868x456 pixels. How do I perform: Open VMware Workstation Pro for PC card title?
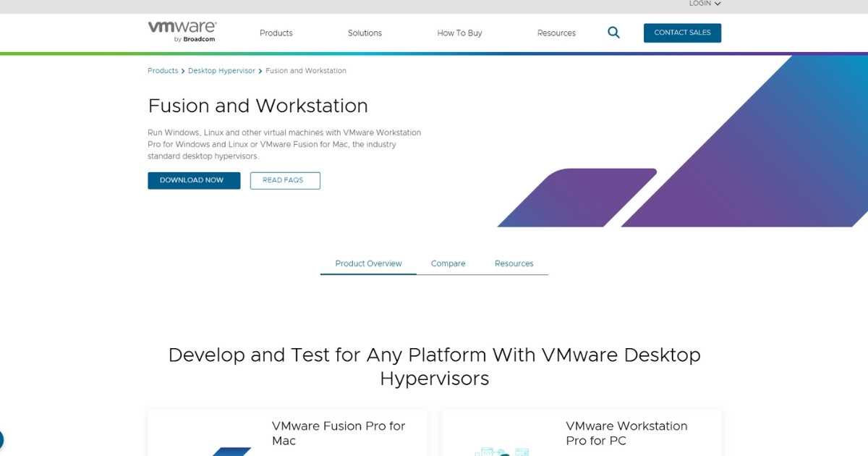pos(626,433)
